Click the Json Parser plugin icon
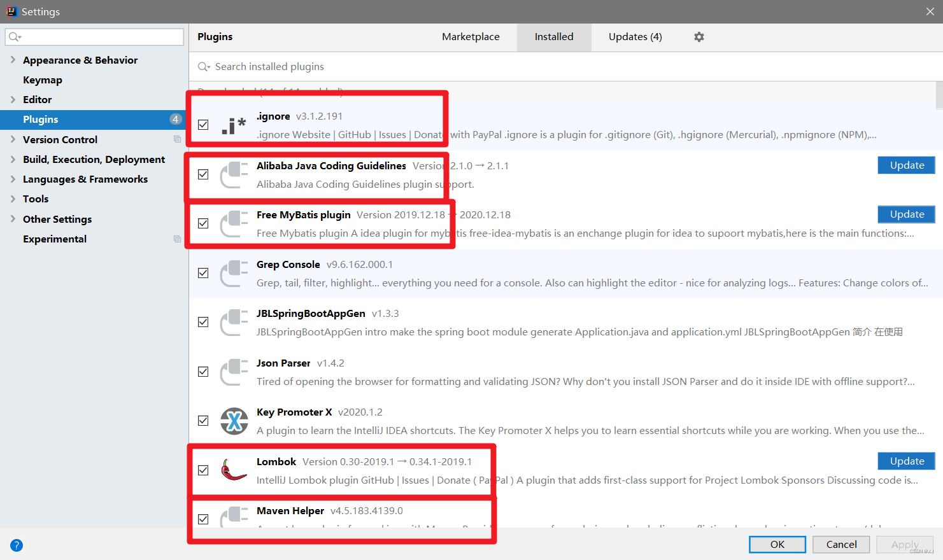The image size is (943, 560). pos(234,372)
